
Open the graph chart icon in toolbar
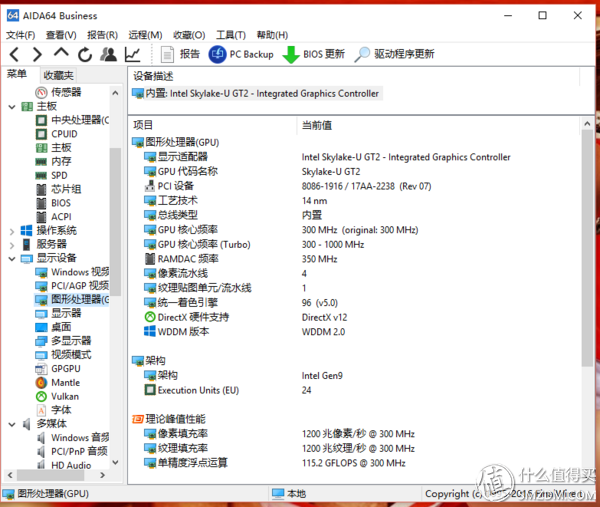(x=132, y=54)
